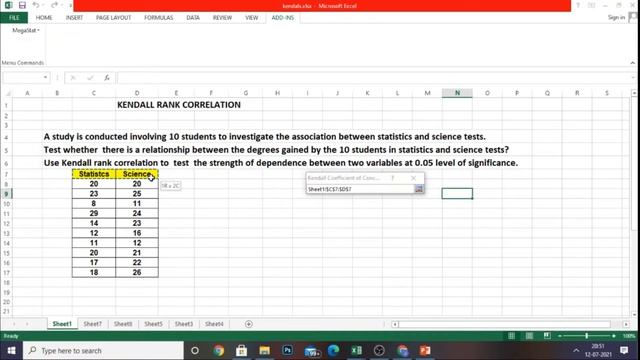Select row 9 header

point(6,194)
